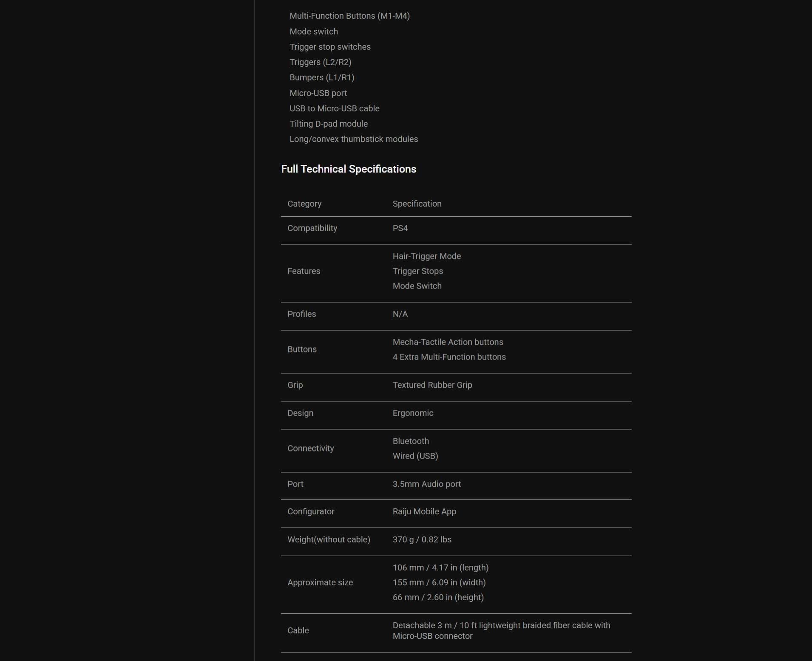Viewport: 812px width, 661px height.
Task: Click the Raiju Mobile App configurator text
Action: click(424, 512)
